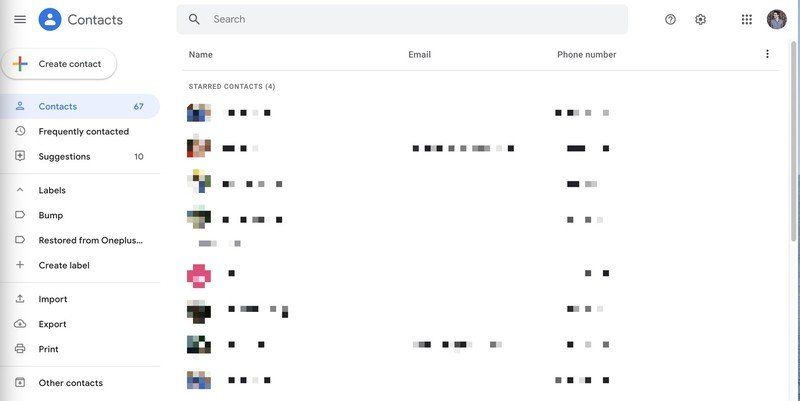
Task: Collapse the Labels section chevron
Action: pyautogui.click(x=20, y=190)
